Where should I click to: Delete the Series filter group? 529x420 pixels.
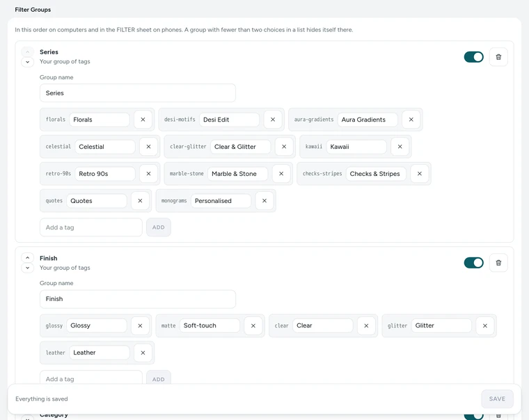[498, 57]
